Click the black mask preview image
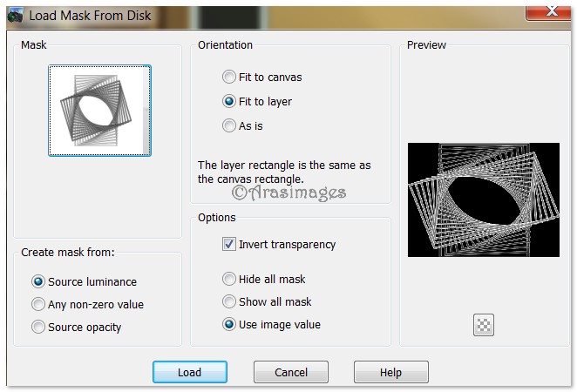Viewport: 577px width, 392px height. 483,199
